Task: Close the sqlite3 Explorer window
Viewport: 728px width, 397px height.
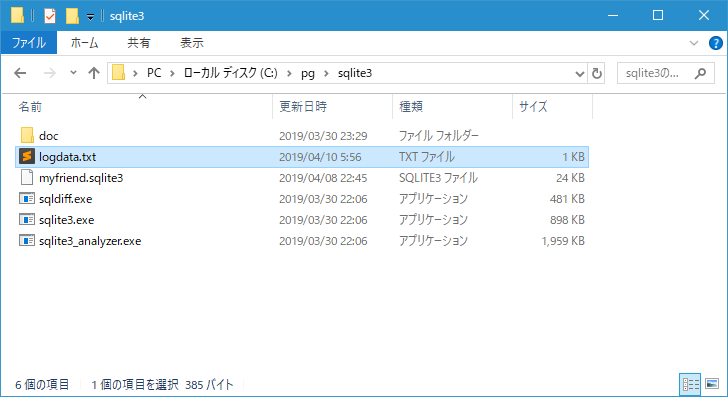Action: point(703,15)
